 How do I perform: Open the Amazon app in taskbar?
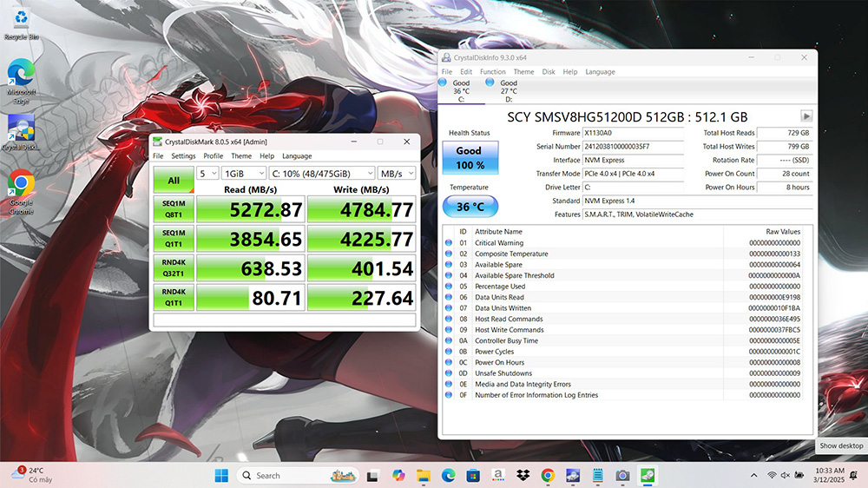497,475
